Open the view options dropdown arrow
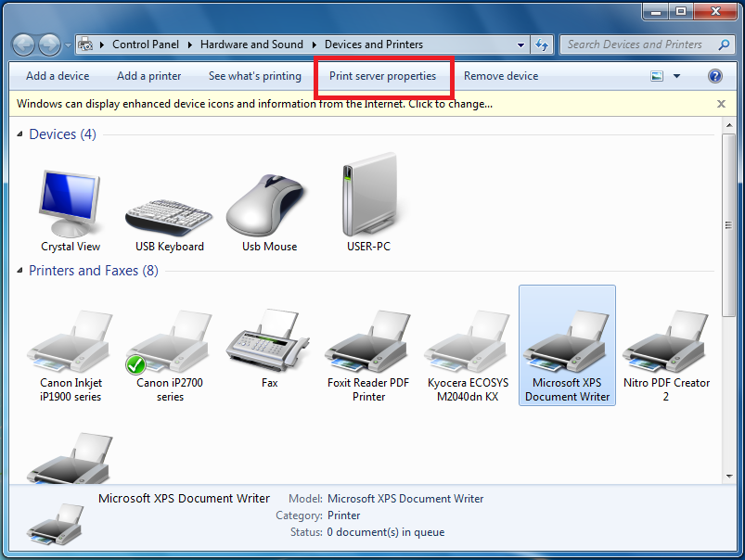This screenshot has width=745, height=560. [676, 76]
